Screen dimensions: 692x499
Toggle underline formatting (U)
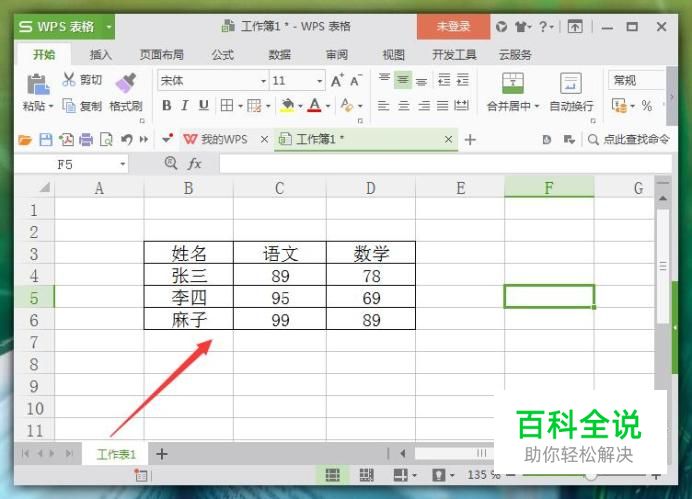point(203,105)
